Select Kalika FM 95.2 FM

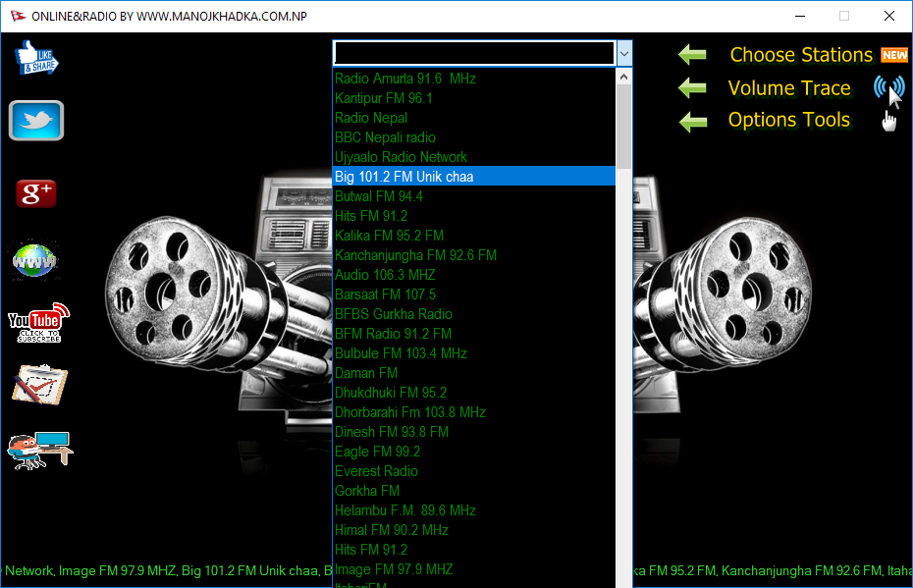pos(474,236)
